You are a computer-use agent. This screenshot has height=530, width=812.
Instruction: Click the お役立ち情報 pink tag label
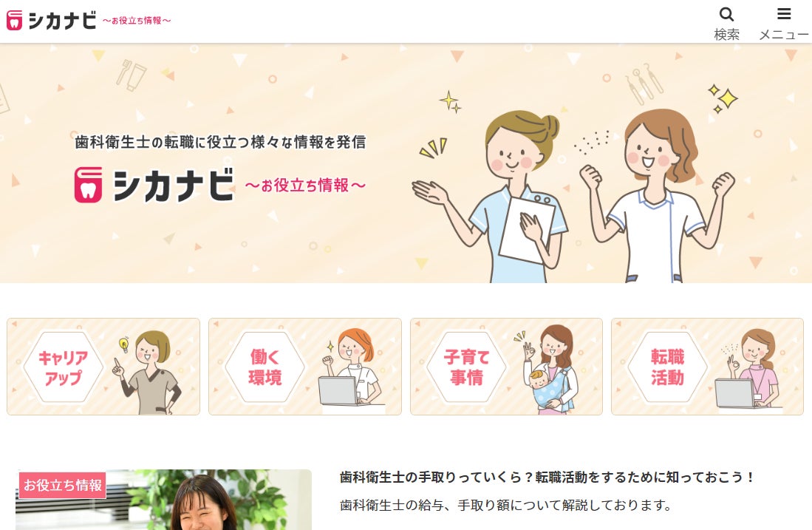pos(63,486)
